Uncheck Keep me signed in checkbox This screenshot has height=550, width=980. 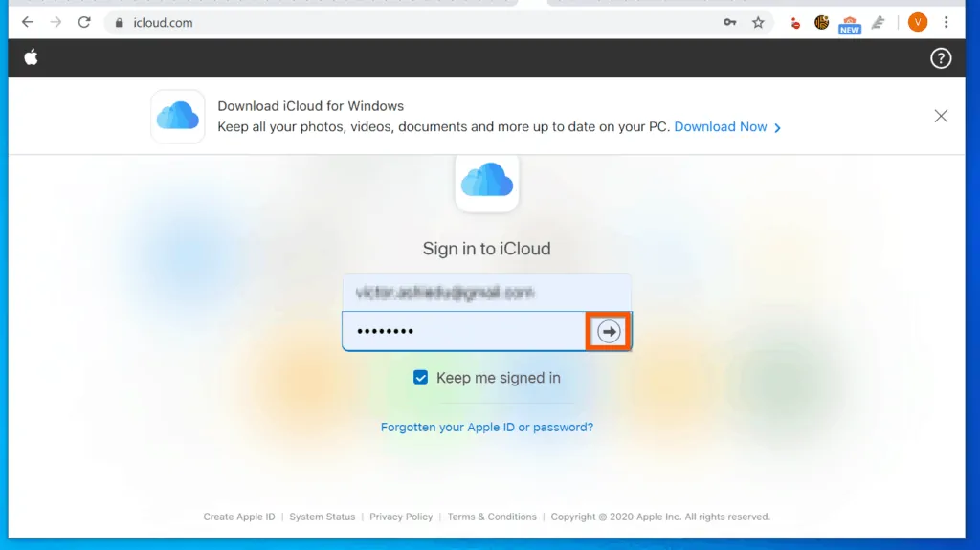click(421, 378)
